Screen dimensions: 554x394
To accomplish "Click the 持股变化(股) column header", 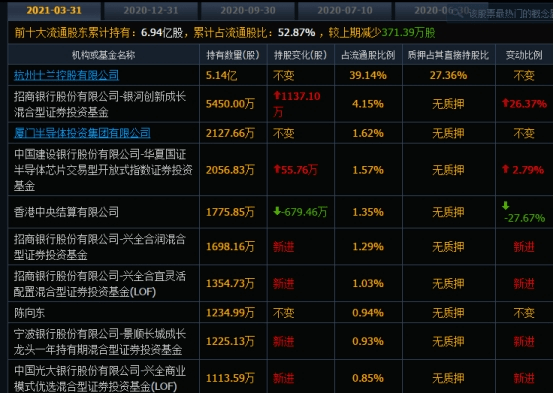I will click(x=301, y=55).
